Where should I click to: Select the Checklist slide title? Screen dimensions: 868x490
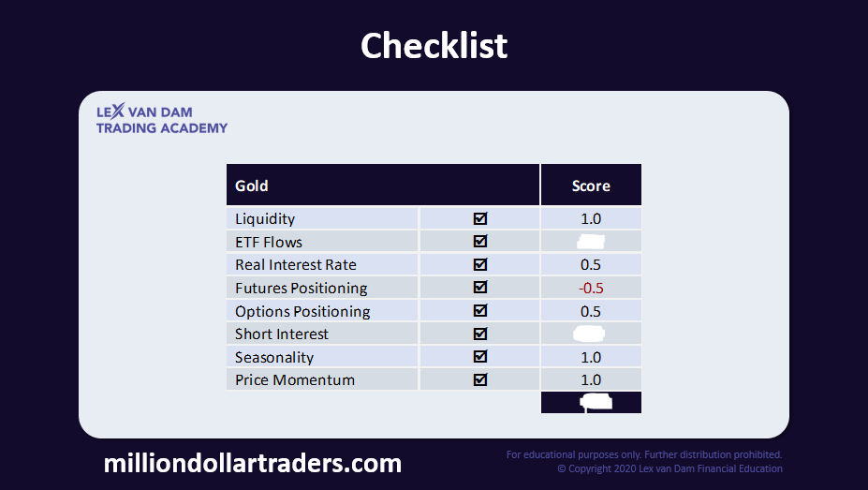tap(434, 45)
